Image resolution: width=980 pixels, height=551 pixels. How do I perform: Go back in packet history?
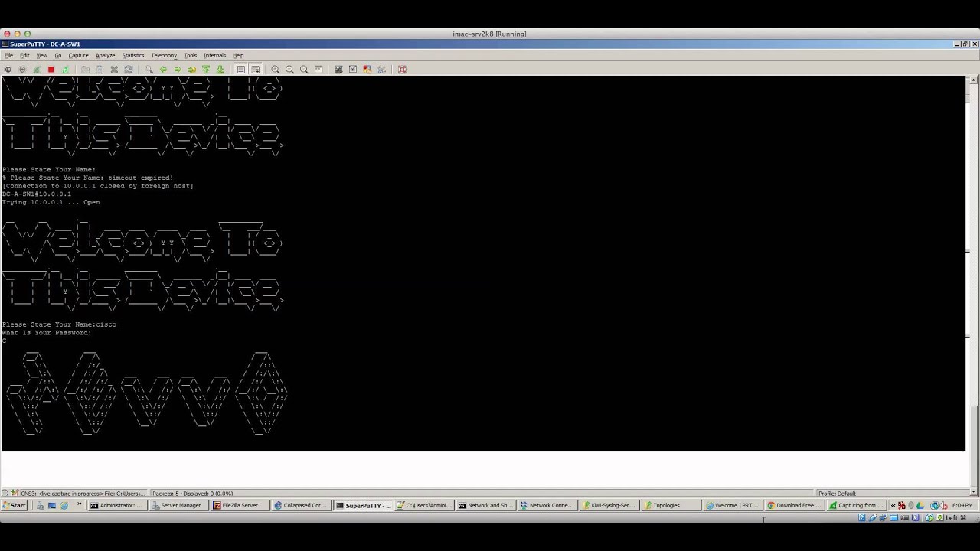tap(163, 70)
